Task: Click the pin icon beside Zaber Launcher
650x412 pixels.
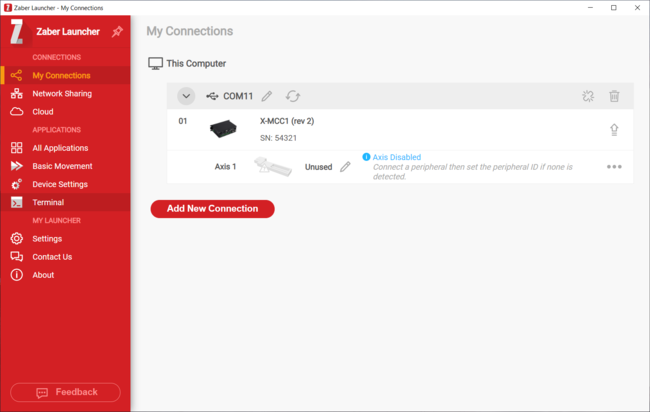Action: (x=117, y=32)
